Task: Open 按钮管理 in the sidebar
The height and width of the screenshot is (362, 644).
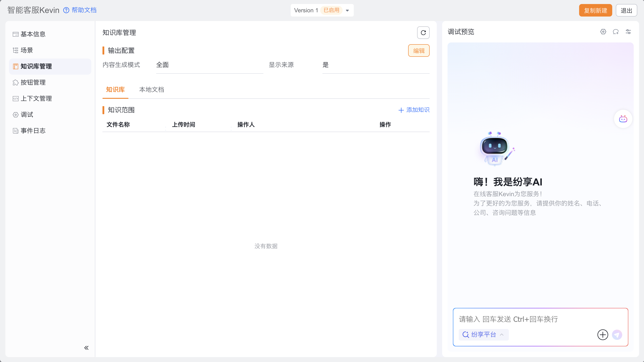Action: click(x=33, y=82)
